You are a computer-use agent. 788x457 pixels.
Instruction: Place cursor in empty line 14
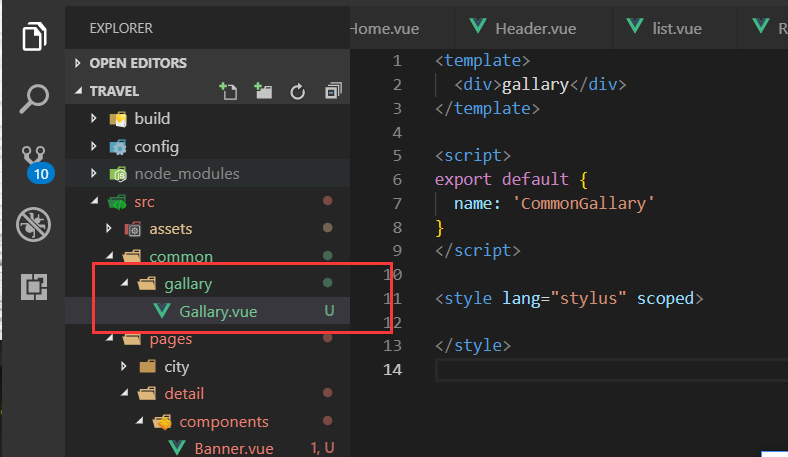611,370
